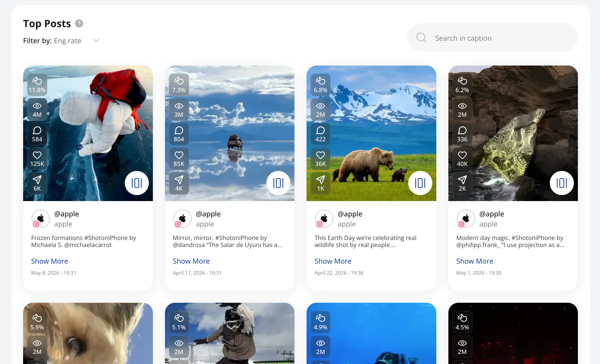The width and height of the screenshot is (600, 364).
Task: Click the search magnifier icon
Action: coord(421,38)
